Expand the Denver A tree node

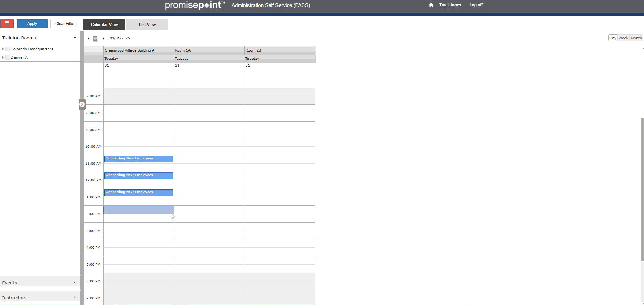[x=3, y=57]
